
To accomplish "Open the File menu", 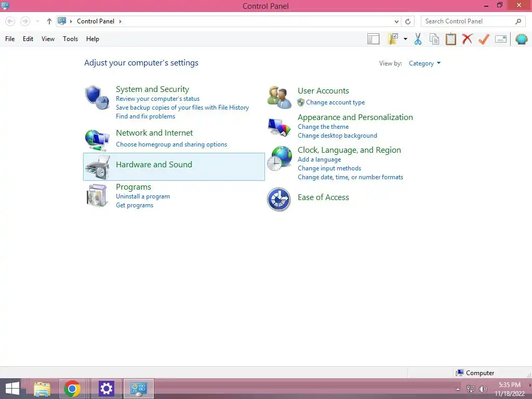I will [x=10, y=39].
